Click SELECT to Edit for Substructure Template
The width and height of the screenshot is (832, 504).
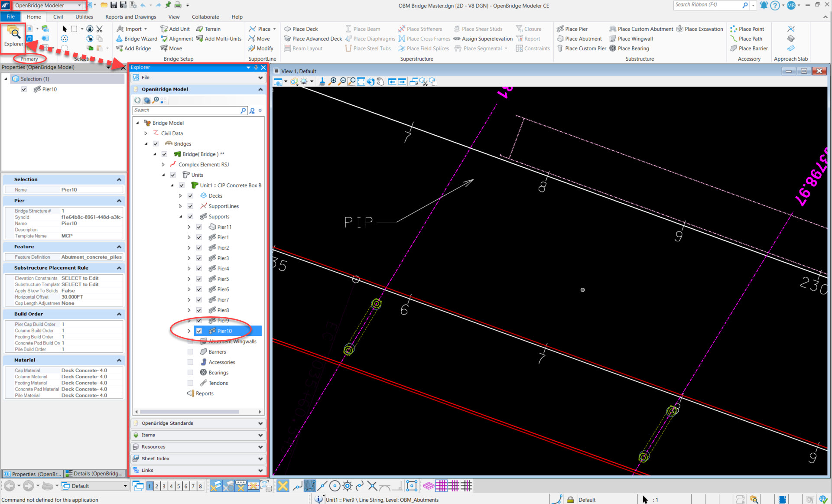80,285
